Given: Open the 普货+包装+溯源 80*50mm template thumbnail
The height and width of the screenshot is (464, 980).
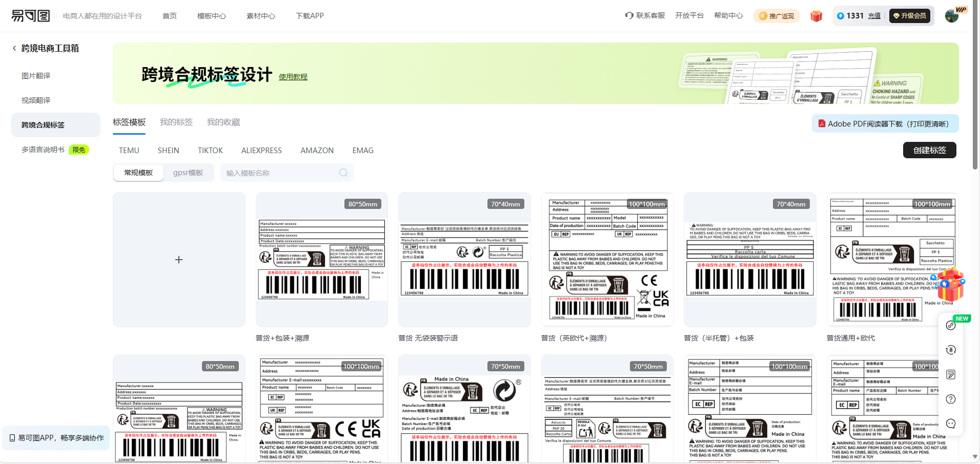Looking at the screenshot, I should (x=322, y=260).
